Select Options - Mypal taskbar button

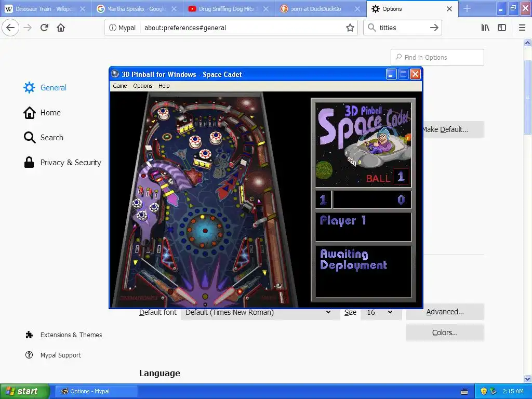(96, 391)
